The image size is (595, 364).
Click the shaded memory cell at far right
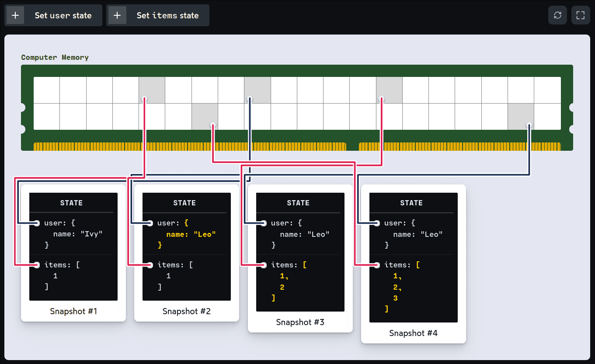point(521,117)
